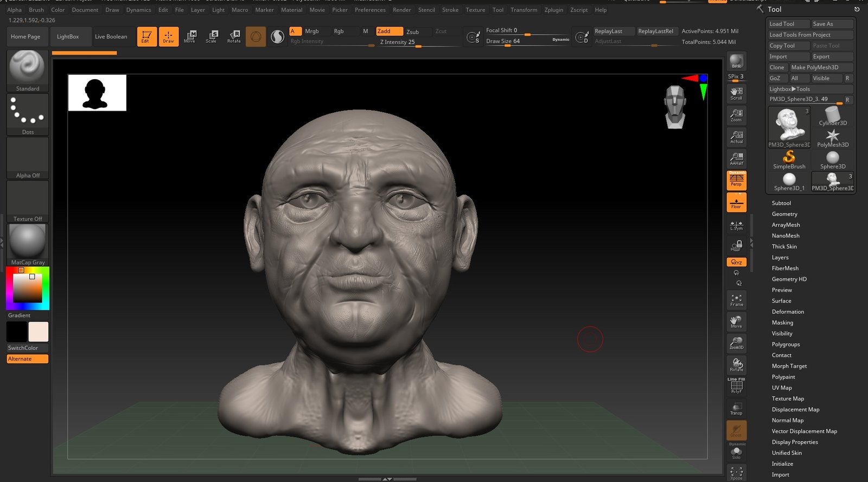The height and width of the screenshot is (482, 868).
Task: Open the MatCap Gray material picker
Action: pos(27,245)
